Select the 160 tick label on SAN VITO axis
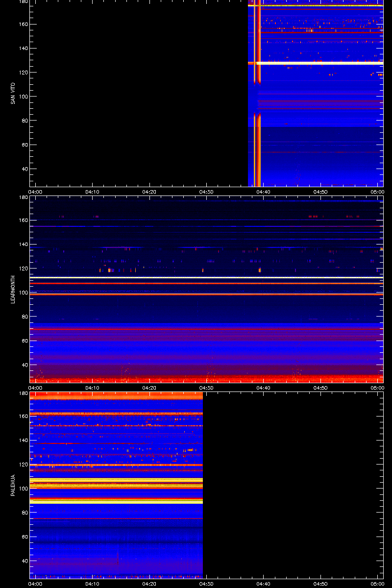 (23, 24)
